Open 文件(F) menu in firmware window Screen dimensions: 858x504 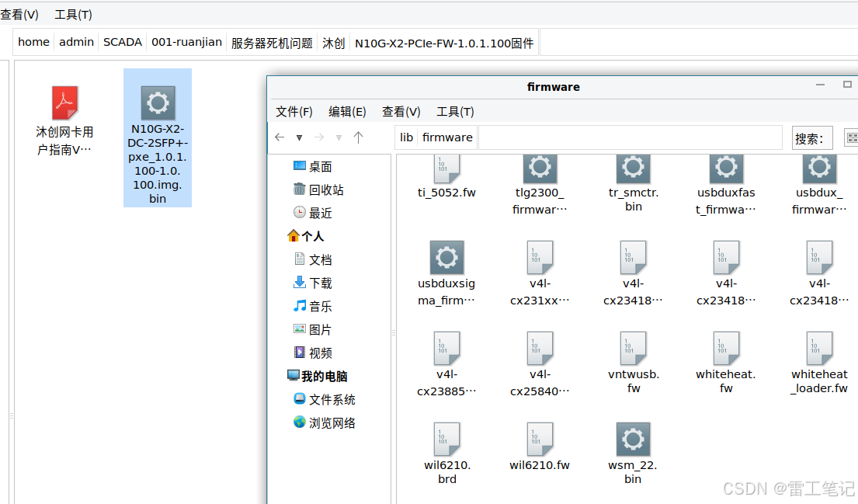(x=294, y=112)
